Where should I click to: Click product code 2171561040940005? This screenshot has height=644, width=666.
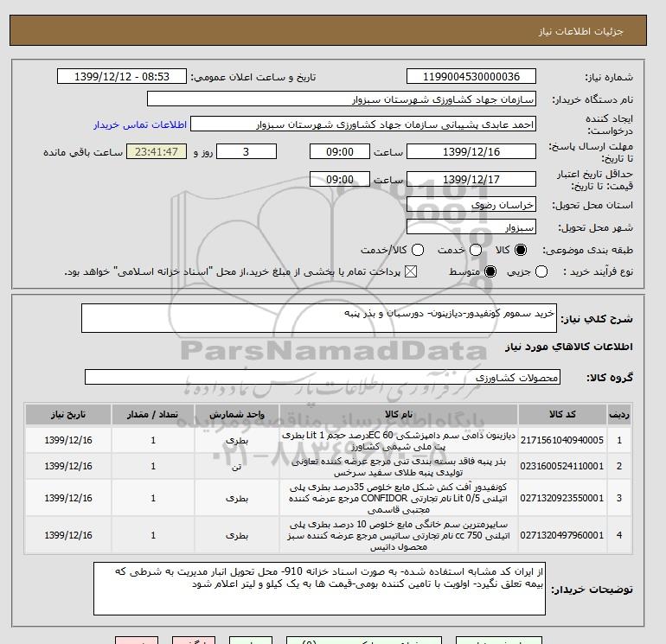click(562, 440)
